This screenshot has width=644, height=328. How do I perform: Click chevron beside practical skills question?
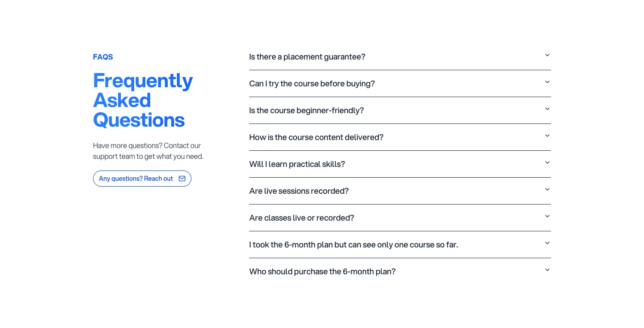547,162
